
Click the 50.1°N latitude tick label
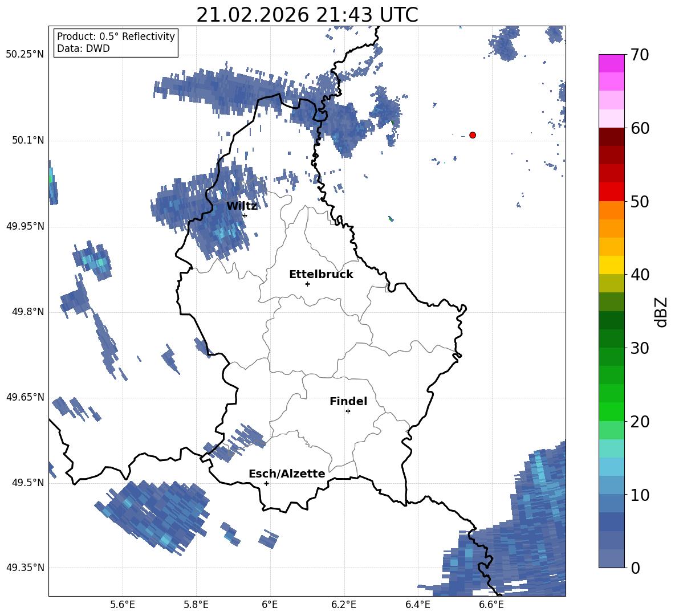[x=25, y=141]
